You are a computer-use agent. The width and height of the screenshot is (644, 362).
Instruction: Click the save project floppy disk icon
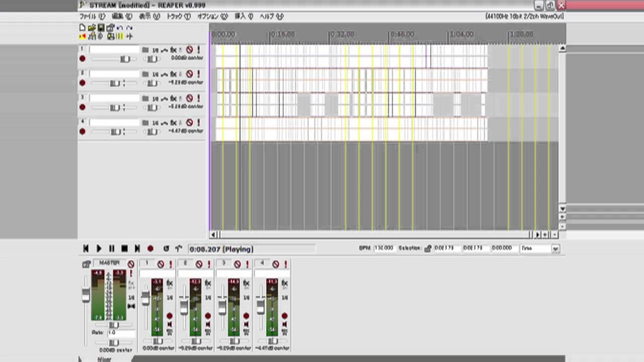click(101, 28)
